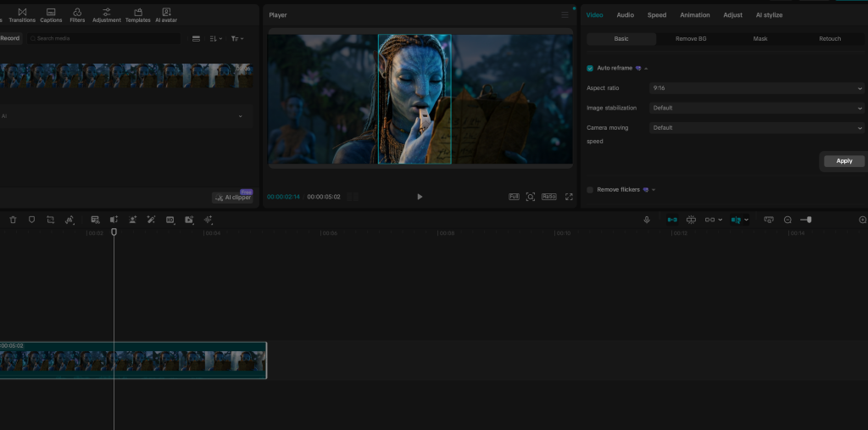Screen dimensions: 868x430
Task: Add a marker with the shield icon
Action: [x=31, y=220]
